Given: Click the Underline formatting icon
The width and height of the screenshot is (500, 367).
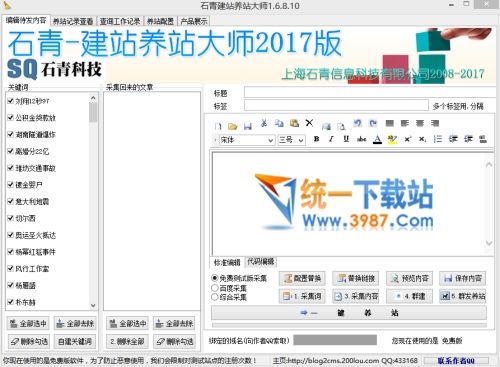Looking at the screenshot, I should [346, 139].
